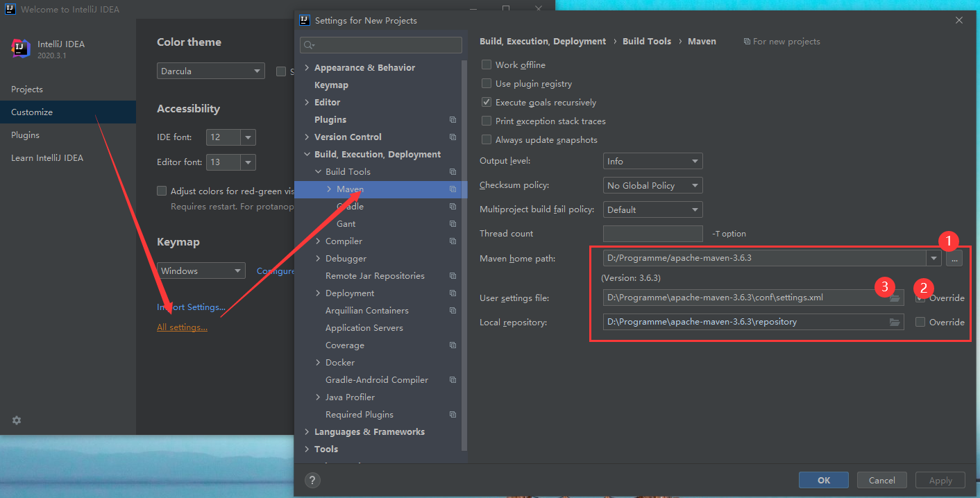Click project-level icon beside Build Tools row
Image resolution: width=980 pixels, height=498 pixels.
click(x=453, y=172)
